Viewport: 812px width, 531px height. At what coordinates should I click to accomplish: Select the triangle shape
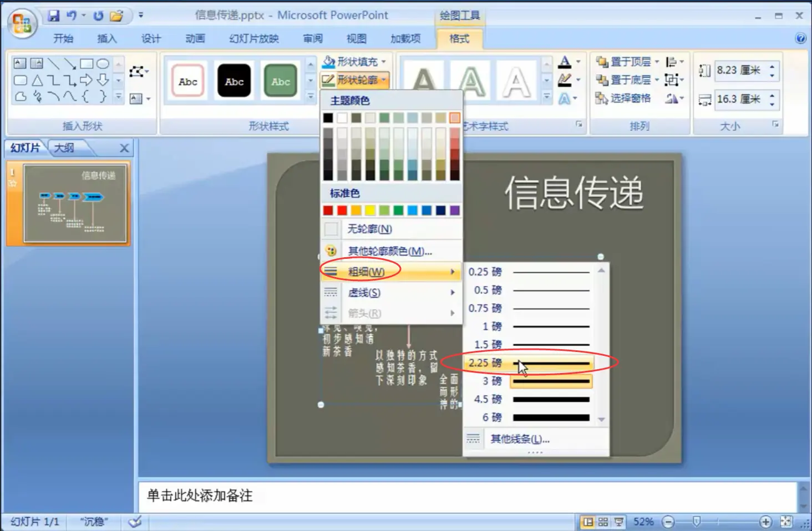pos(37,80)
